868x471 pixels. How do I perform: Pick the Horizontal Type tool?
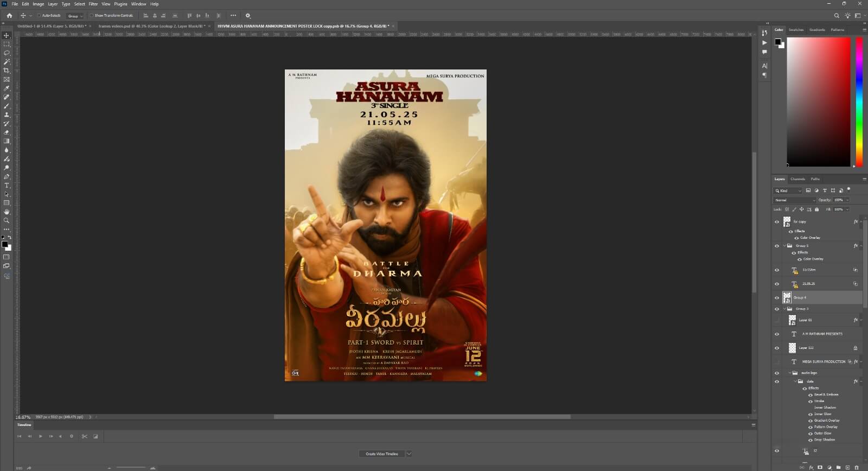[7, 186]
